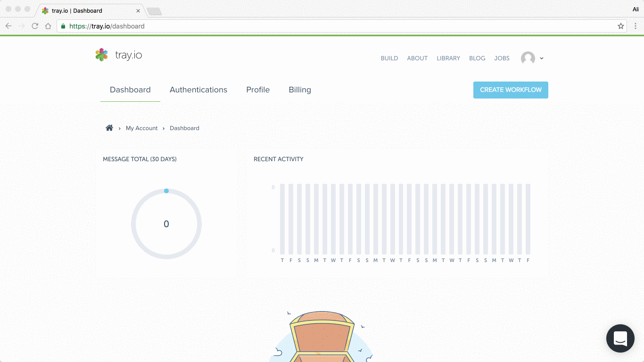Click the user avatar icon

tap(528, 58)
